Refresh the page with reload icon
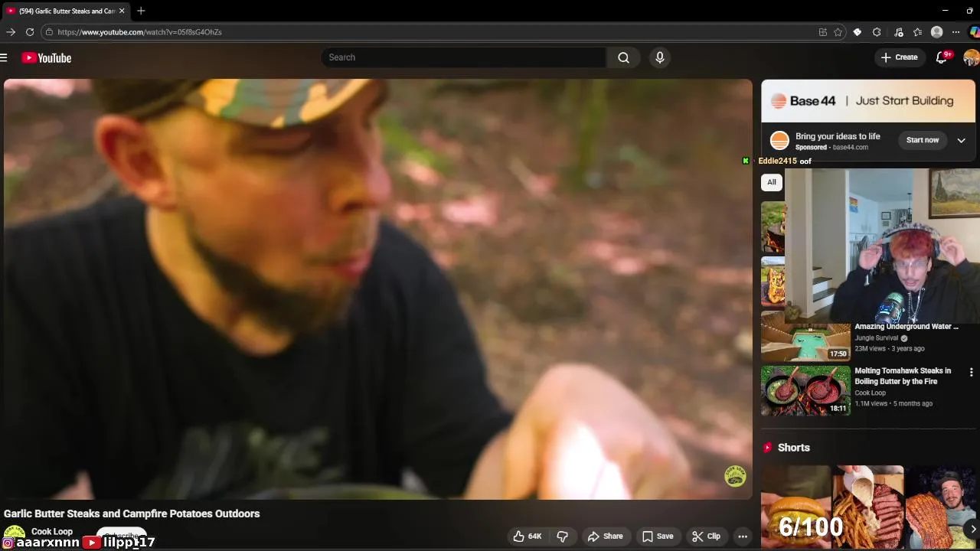 [x=30, y=32]
